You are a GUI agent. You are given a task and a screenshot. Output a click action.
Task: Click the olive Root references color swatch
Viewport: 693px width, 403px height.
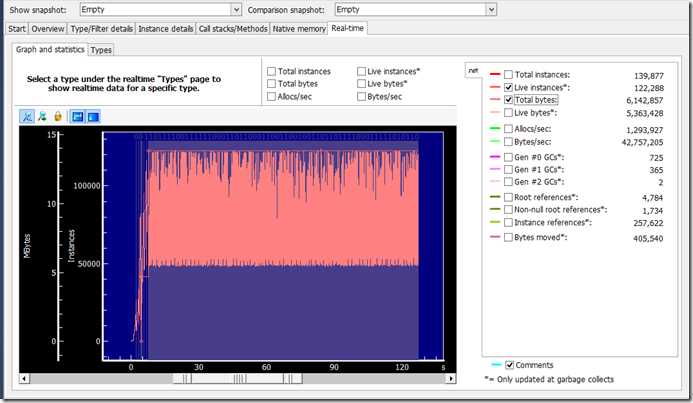(495, 197)
